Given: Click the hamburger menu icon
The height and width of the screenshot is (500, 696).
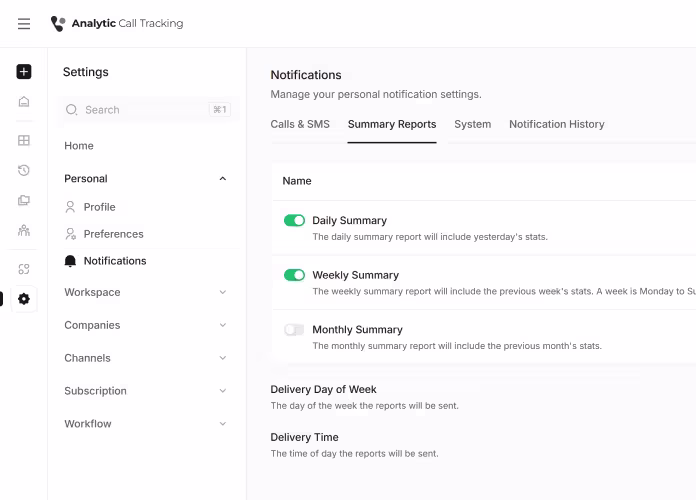Looking at the screenshot, I should click(x=24, y=24).
